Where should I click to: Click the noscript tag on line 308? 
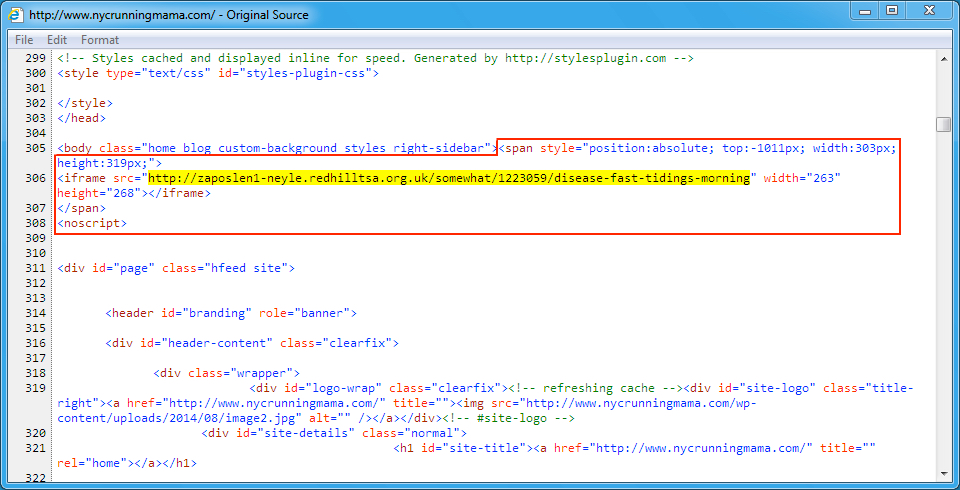click(x=92, y=223)
